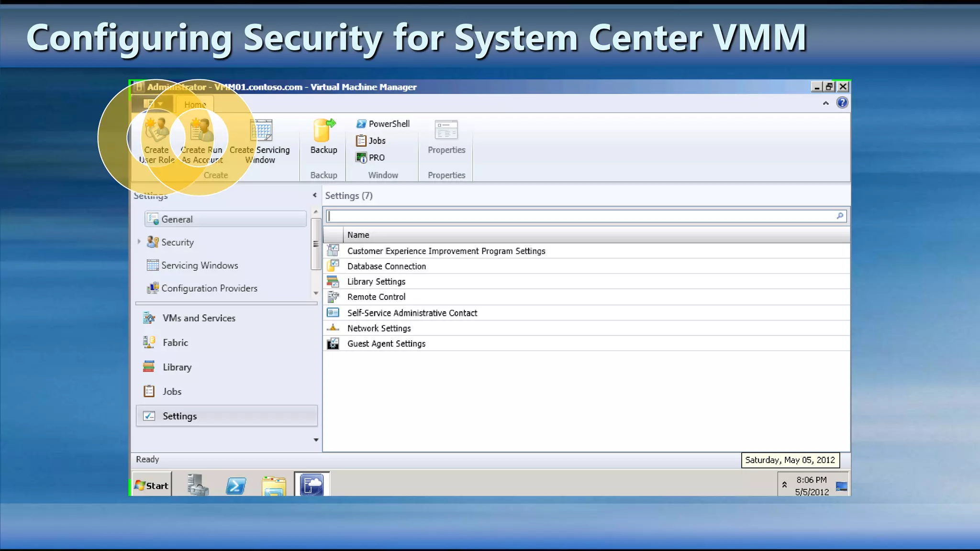The image size is (980, 551).
Task: Select the Guest Agent Settings row
Action: click(x=587, y=343)
